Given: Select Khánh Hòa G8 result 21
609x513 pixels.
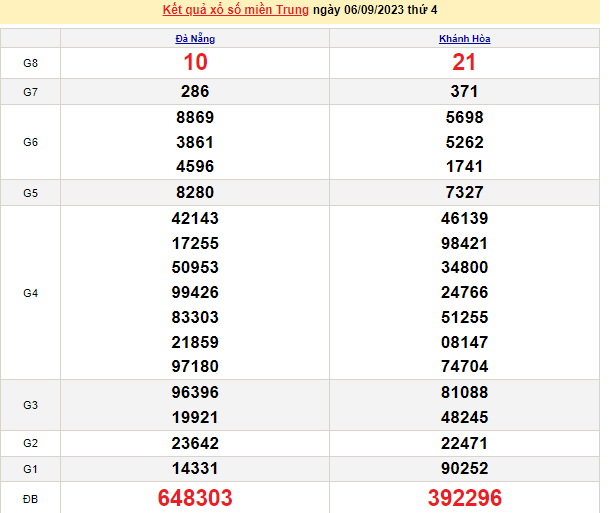Looking at the screenshot, I should tap(464, 63).
